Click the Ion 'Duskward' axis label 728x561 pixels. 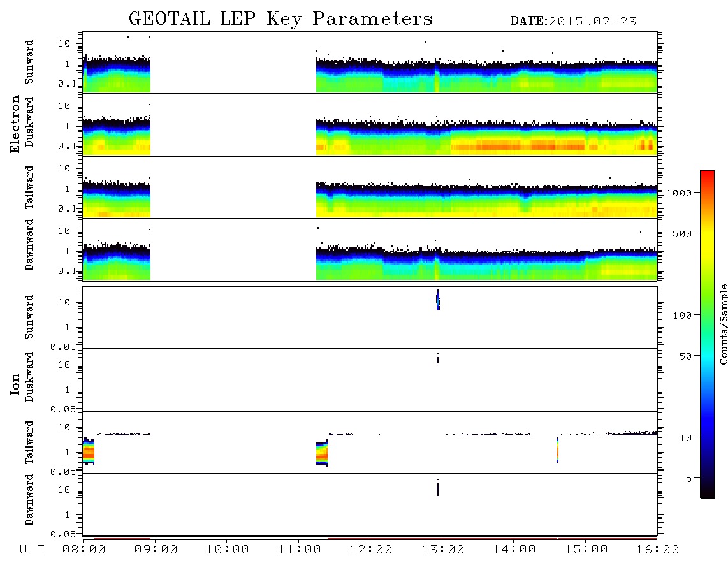29,377
